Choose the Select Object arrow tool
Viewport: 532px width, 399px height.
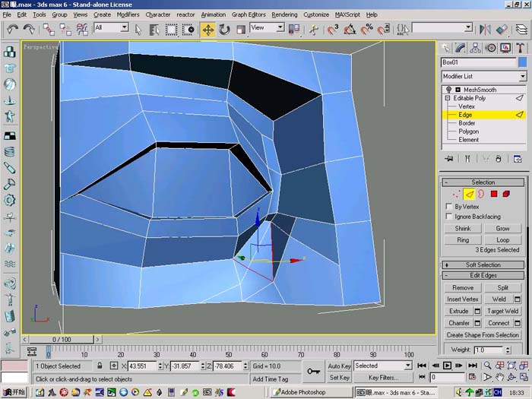tap(138, 30)
